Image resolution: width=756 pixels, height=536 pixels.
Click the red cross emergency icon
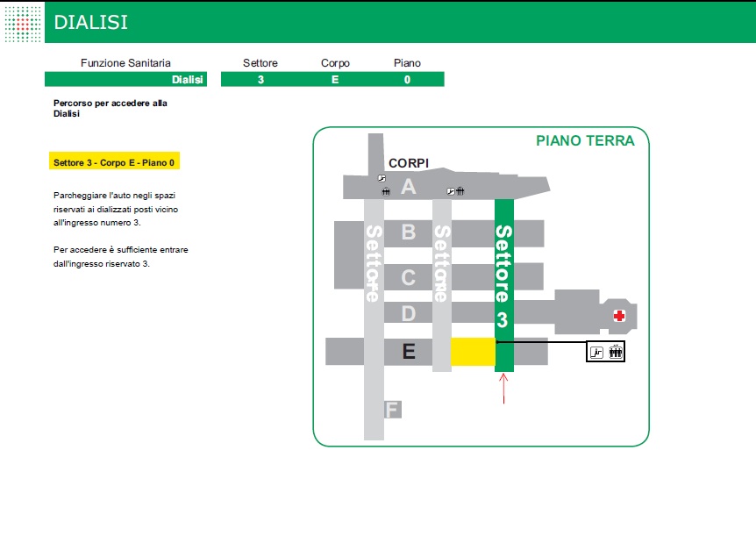619,316
